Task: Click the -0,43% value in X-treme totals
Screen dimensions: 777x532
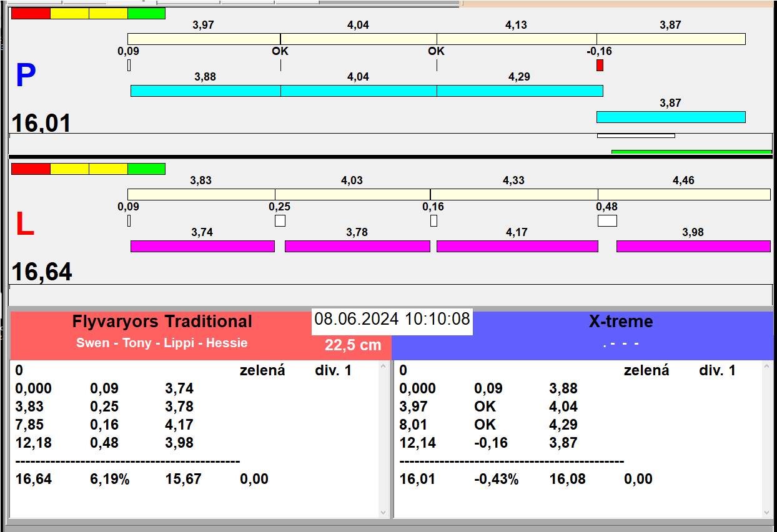Action: pyautogui.click(x=497, y=479)
